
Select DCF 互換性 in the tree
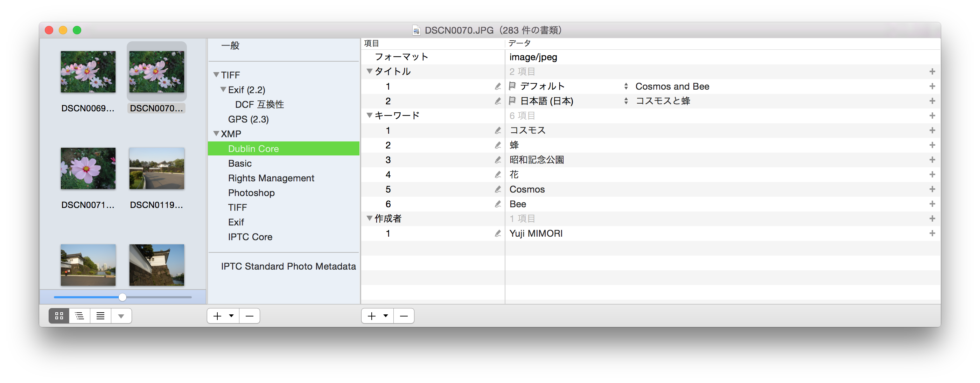click(259, 105)
